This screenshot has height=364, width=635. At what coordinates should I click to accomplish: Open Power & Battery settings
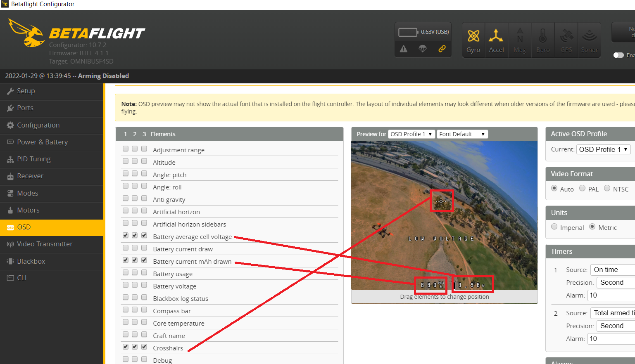[52, 142]
